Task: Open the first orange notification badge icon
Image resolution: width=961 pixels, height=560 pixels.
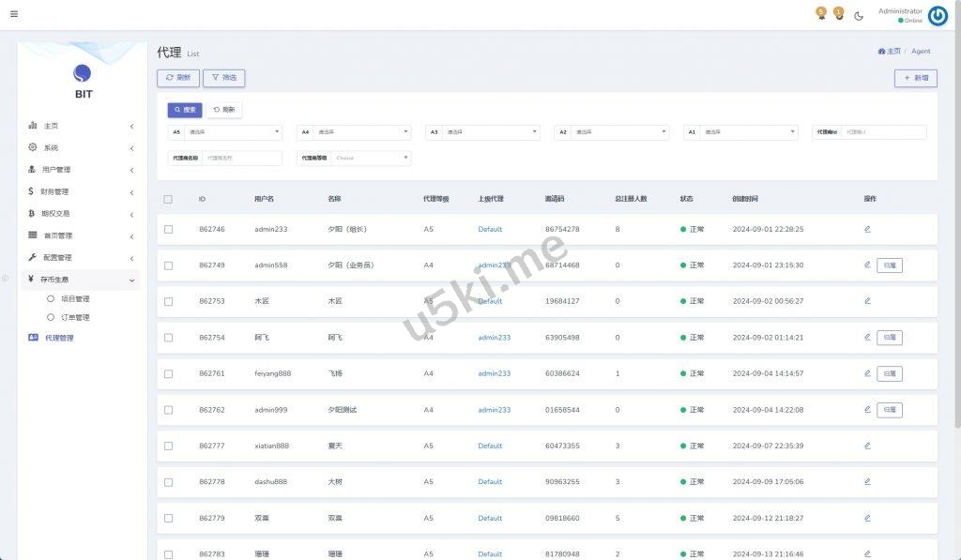Action: coord(821,13)
